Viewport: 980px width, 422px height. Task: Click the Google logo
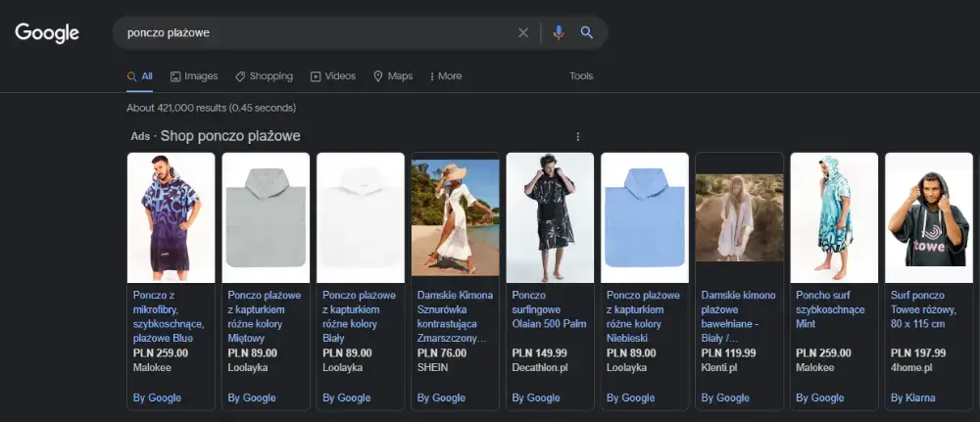tap(47, 33)
